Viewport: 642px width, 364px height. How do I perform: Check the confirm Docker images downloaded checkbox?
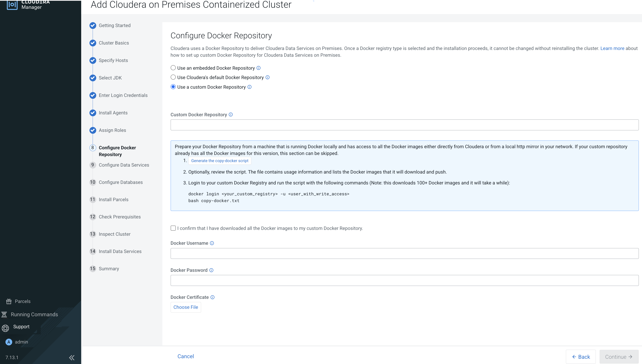point(173,228)
